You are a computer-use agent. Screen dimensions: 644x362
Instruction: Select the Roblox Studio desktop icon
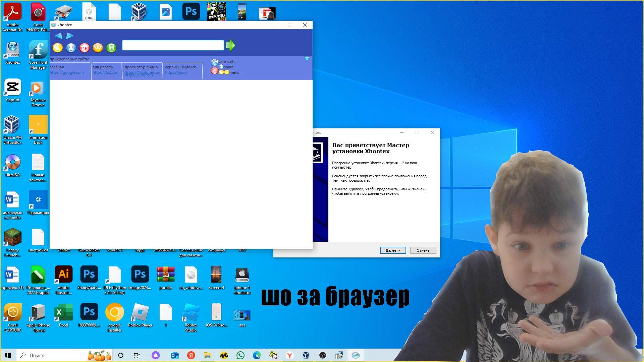[x=191, y=318]
